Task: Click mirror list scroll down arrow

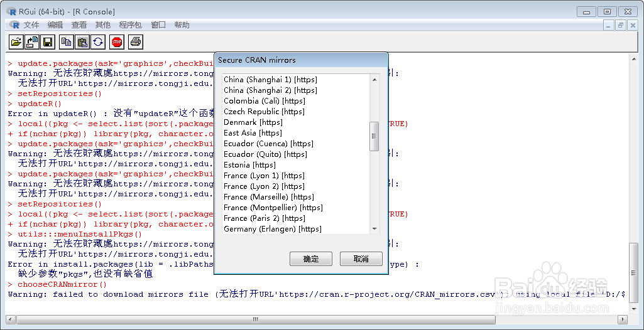Action: coord(374,229)
